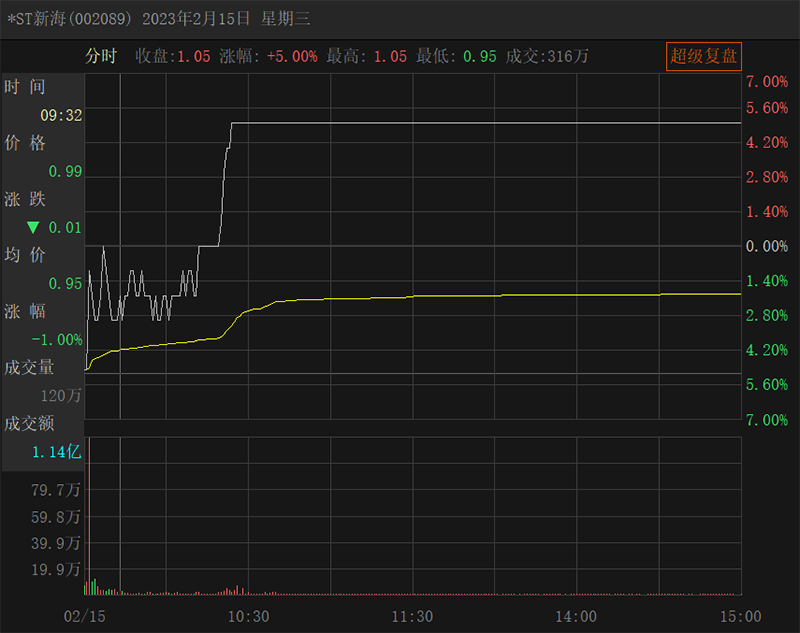This screenshot has width=800, height=633.
Task: Click the green down-triangle next to 0.01
Action: (33, 228)
